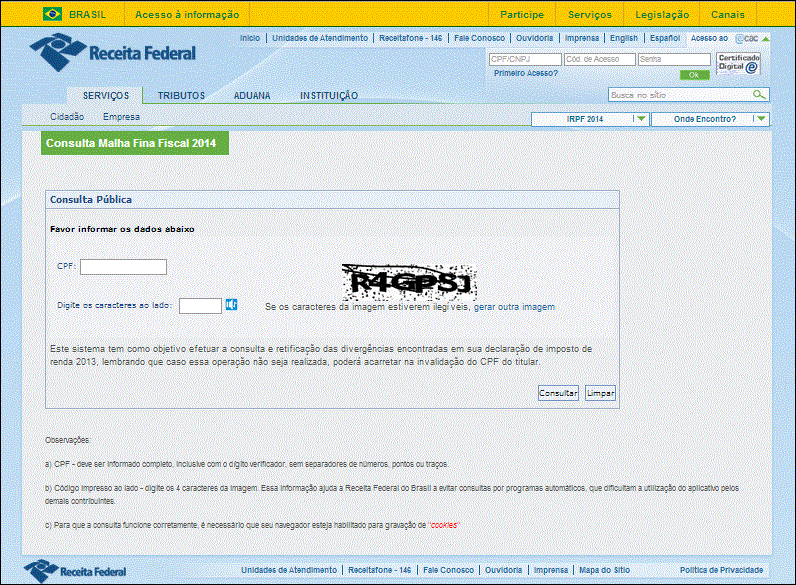Click the Receita Federal footer logo

[75, 571]
